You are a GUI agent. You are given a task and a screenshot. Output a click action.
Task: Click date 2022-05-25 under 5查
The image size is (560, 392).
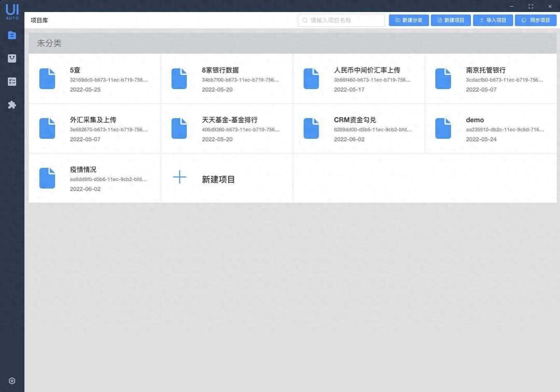coord(85,90)
